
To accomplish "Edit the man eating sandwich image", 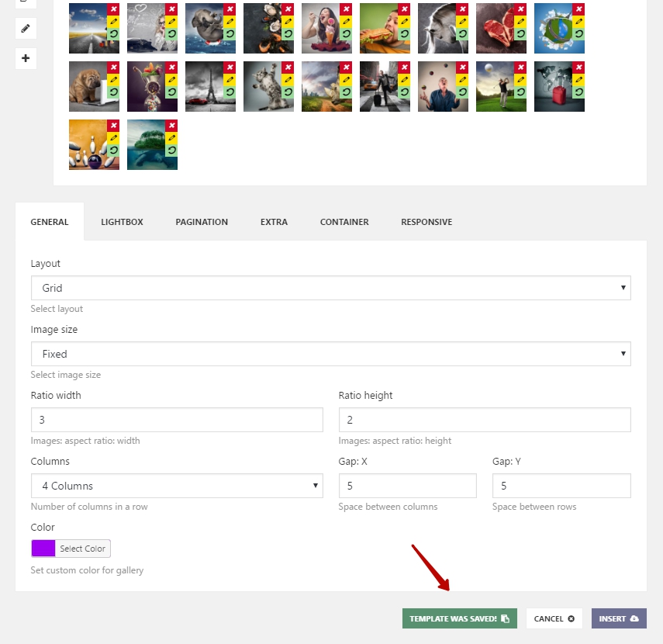I will point(404,21).
